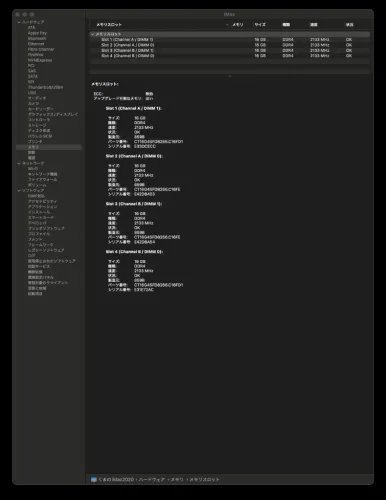This screenshot has height=500, width=386.
Task: Click the computer icon in the path bar
Action: (94, 480)
